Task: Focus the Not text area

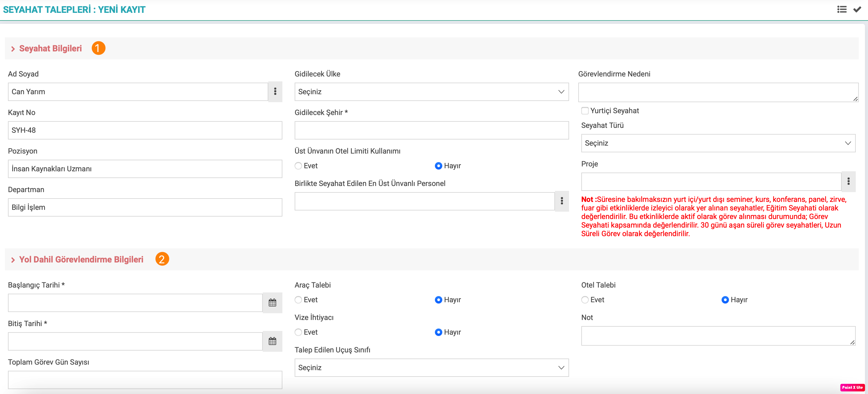Action: tap(718, 336)
